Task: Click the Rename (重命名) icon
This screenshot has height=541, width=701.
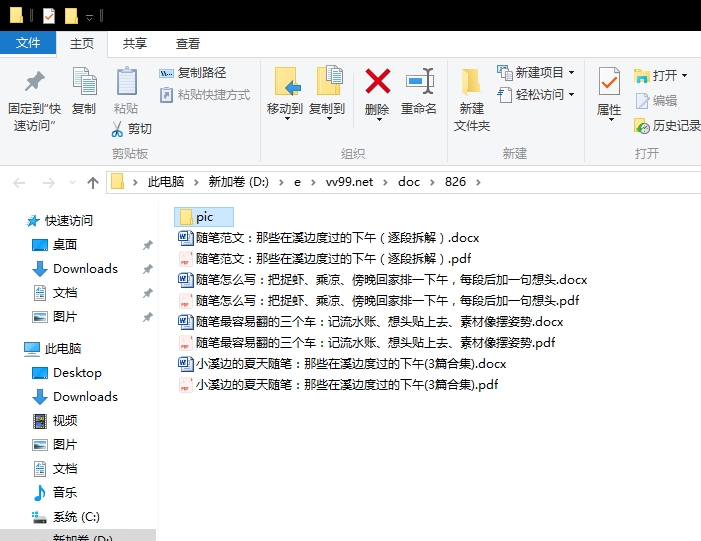Action: (x=419, y=81)
